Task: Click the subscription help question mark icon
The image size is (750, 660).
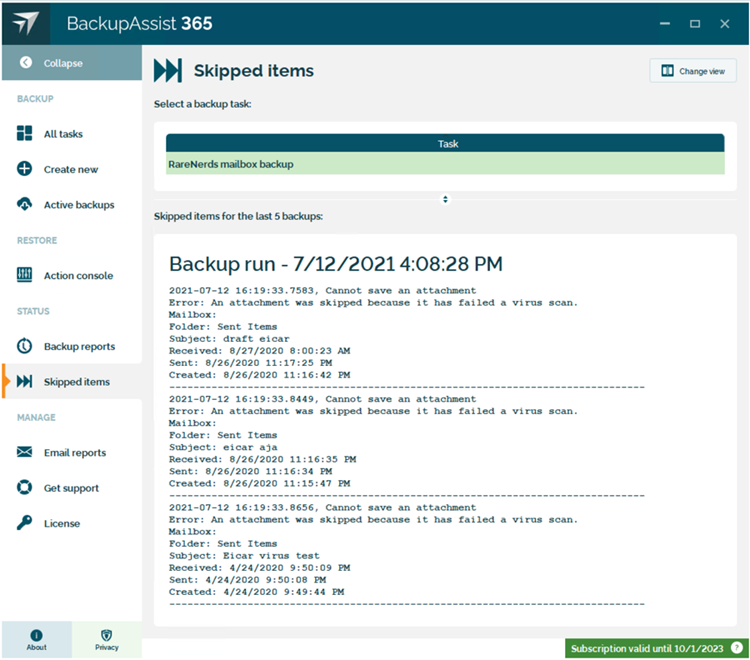Action: [737, 648]
